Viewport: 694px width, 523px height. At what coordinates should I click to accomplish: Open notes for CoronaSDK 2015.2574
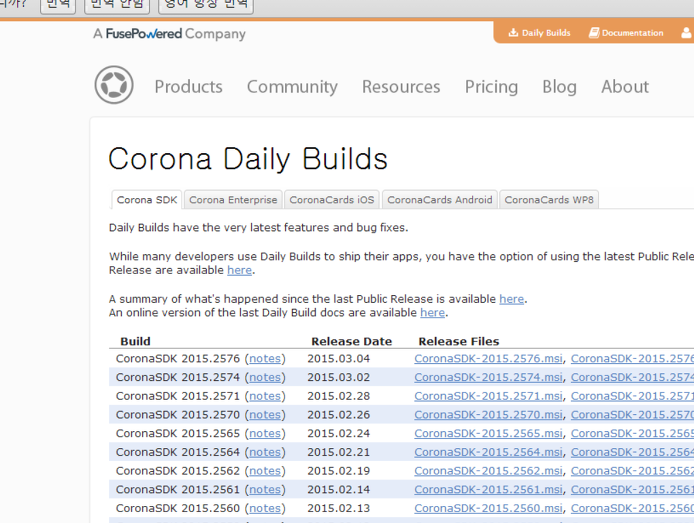point(265,377)
